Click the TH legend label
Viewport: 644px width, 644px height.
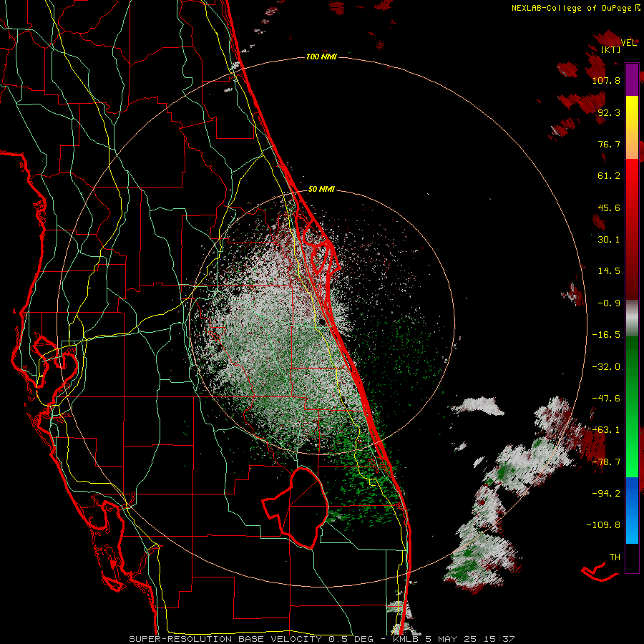point(615,557)
